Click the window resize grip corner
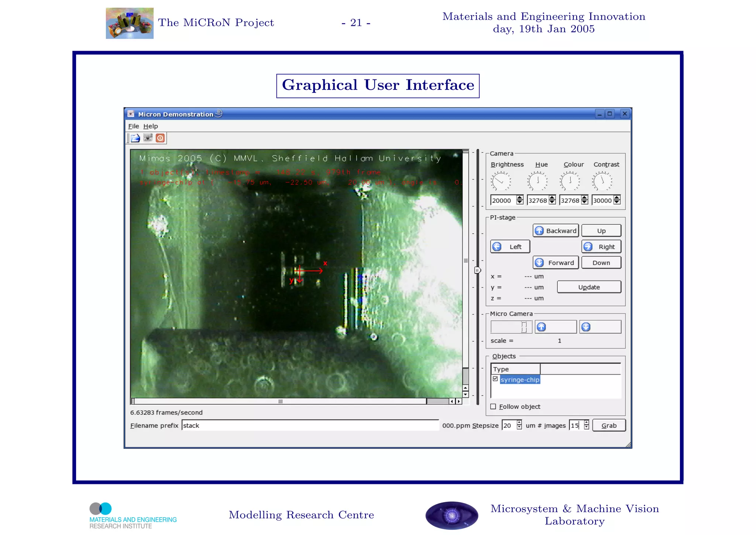 click(x=628, y=444)
